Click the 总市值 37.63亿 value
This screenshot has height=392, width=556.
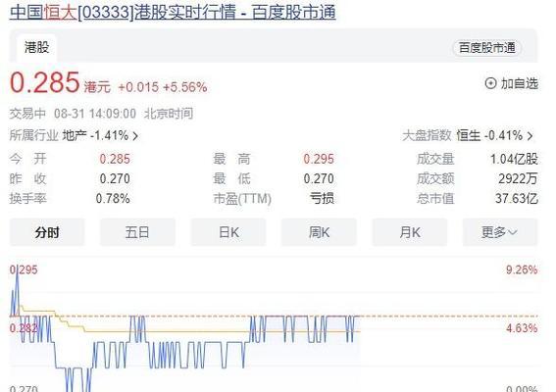point(516,199)
